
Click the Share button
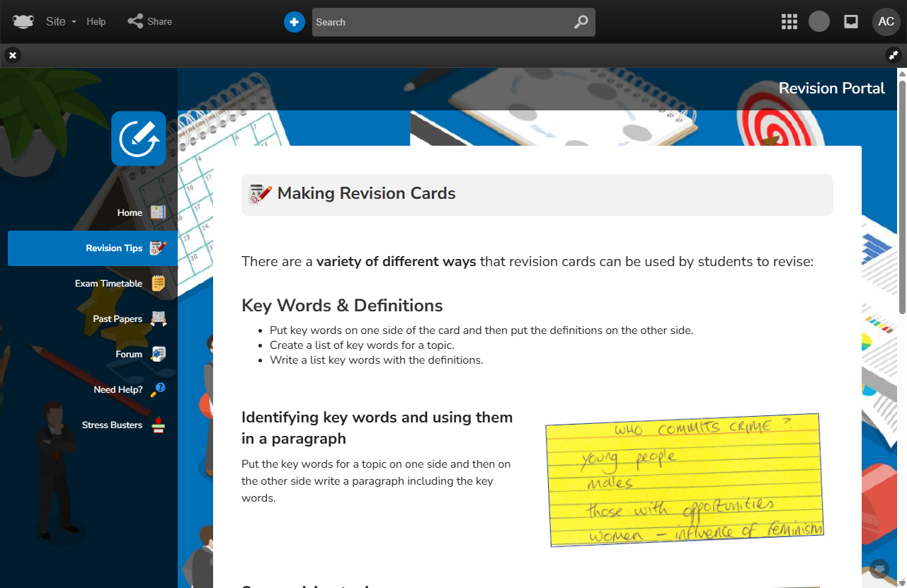pos(150,21)
